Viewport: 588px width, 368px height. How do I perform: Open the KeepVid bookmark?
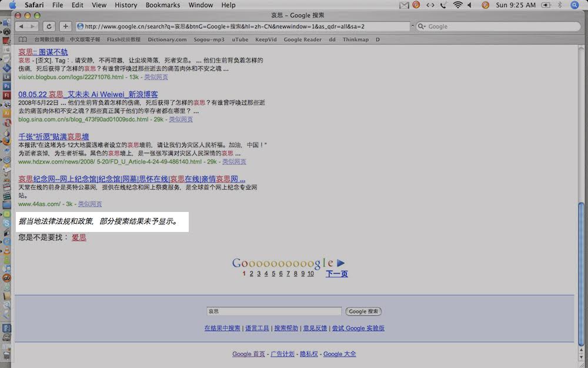(266, 39)
